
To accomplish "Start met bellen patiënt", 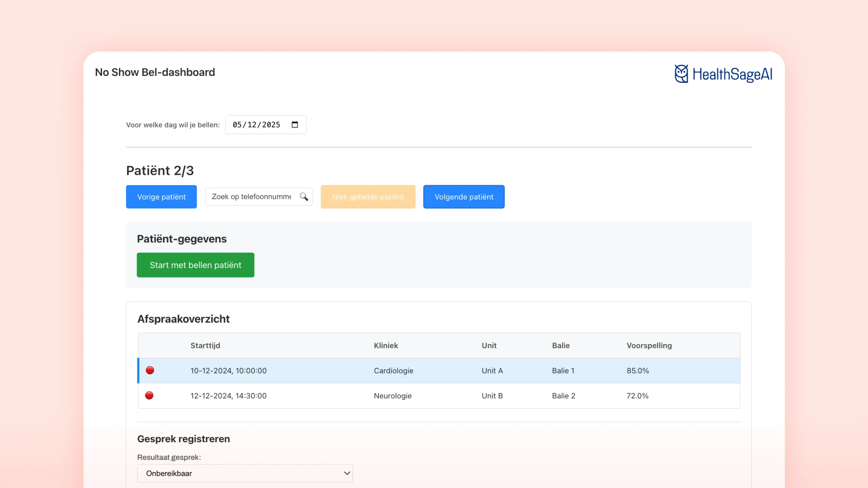I will 196,265.
